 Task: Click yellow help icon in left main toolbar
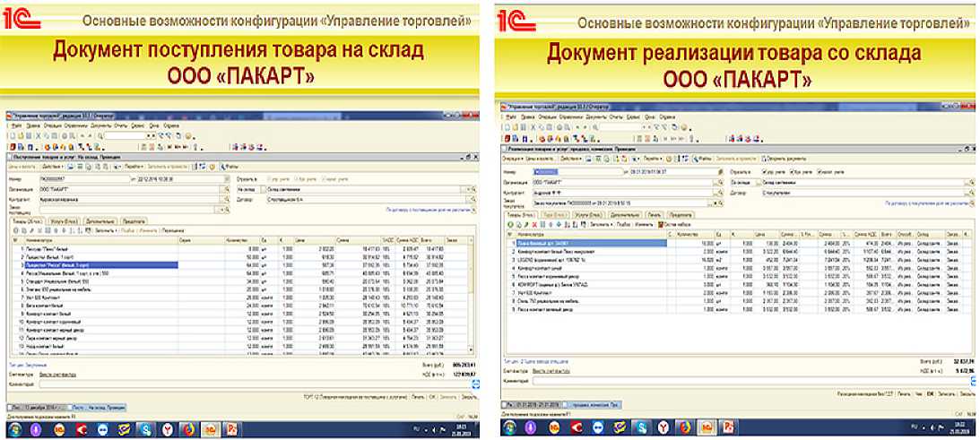tap(188, 136)
